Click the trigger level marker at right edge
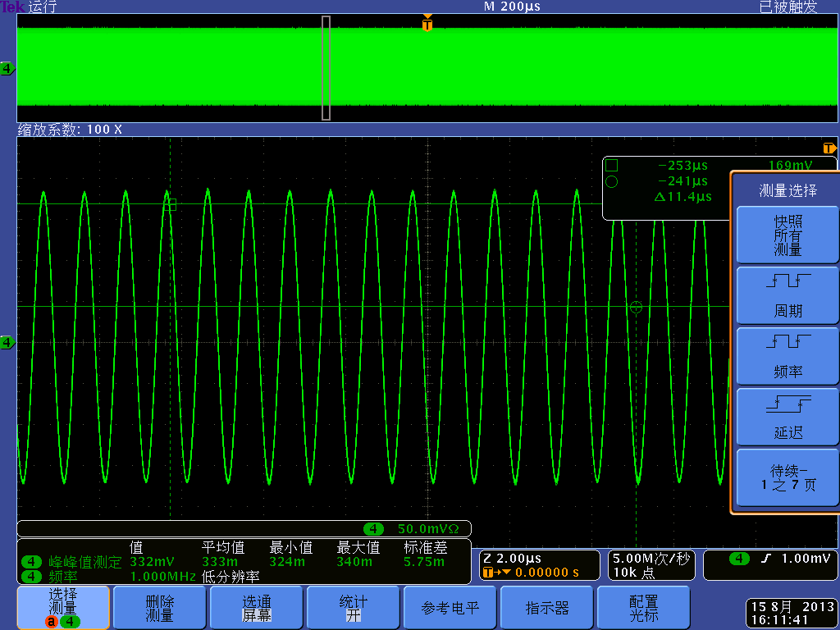Viewport: 840px width, 630px height. click(829, 148)
